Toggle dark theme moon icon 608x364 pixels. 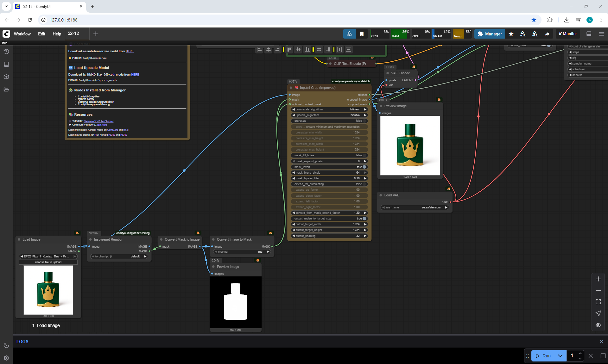[6, 345]
